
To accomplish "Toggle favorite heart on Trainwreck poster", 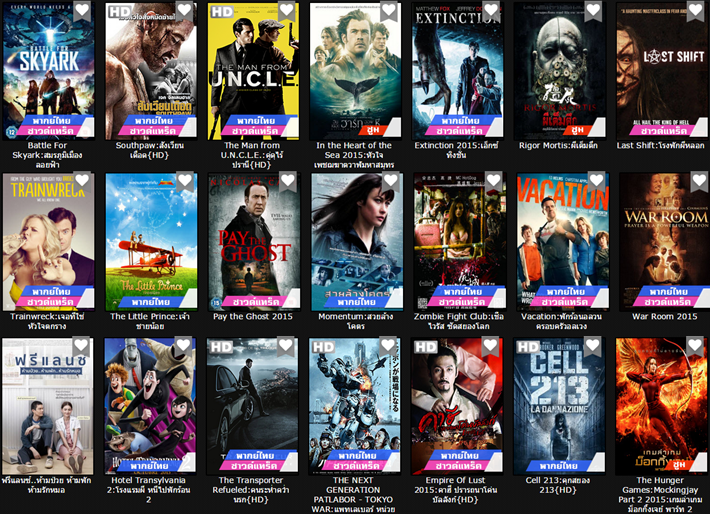I will [82, 182].
